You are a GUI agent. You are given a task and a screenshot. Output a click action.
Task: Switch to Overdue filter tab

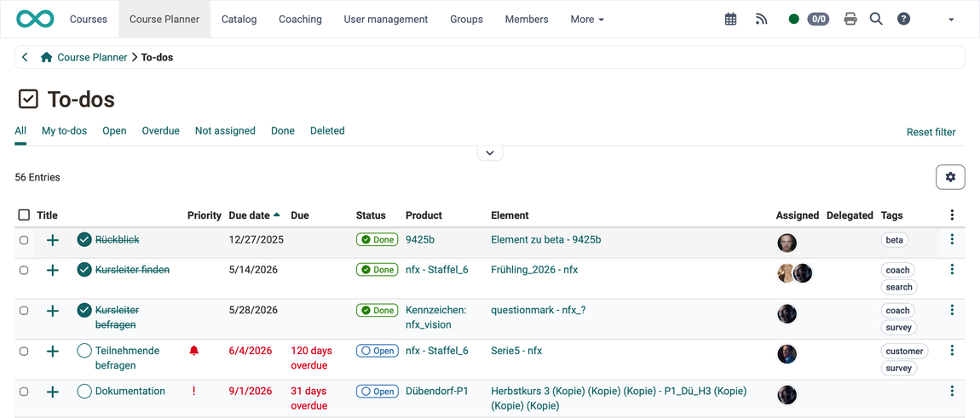click(160, 130)
